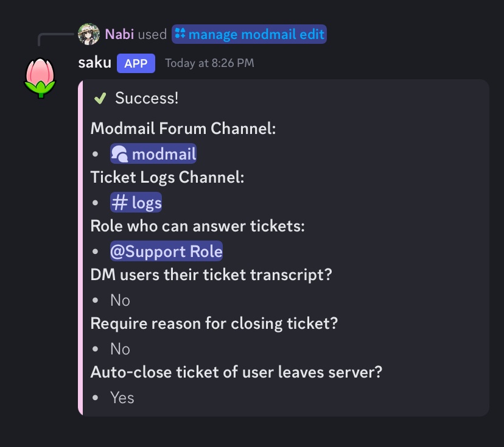The image size is (504, 447).
Task: Open saku's tulip bot avatar
Action: (40, 78)
